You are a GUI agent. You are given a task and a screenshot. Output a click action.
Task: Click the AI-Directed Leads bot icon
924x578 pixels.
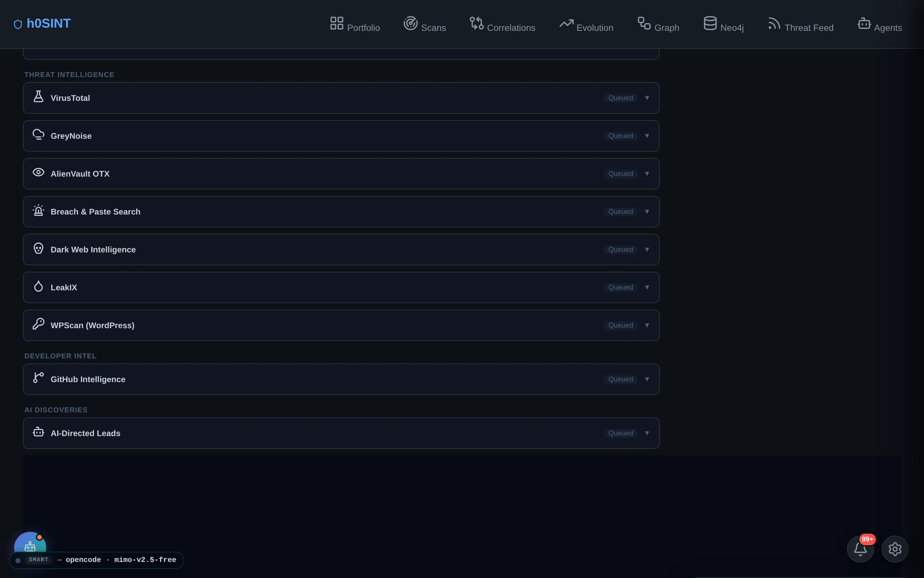tap(38, 432)
